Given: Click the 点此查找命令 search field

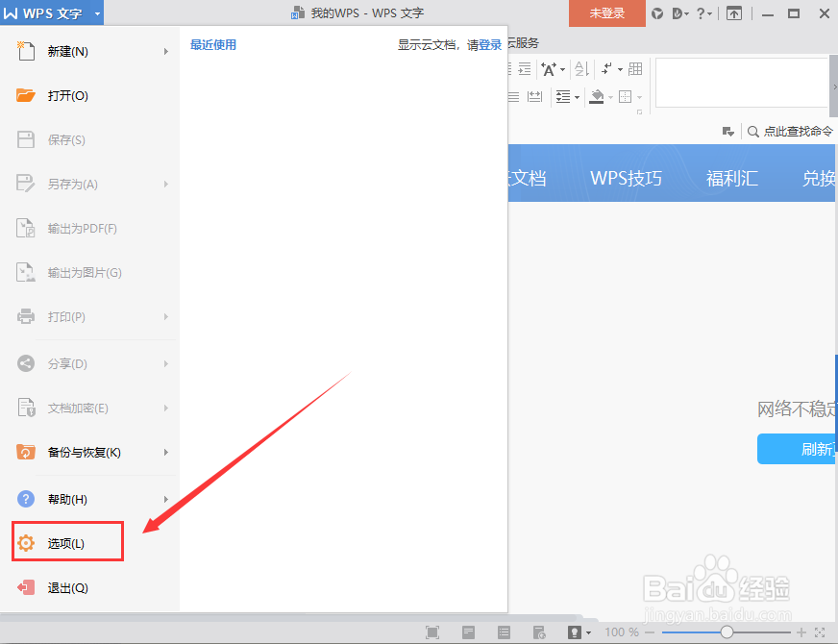Looking at the screenshot, I should (791, 132).
